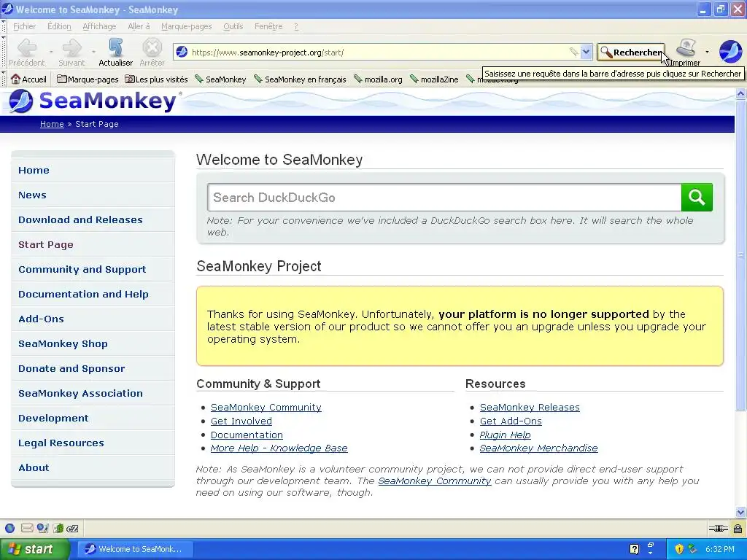Click the SeaMonkey Releases link

point(530,407)
